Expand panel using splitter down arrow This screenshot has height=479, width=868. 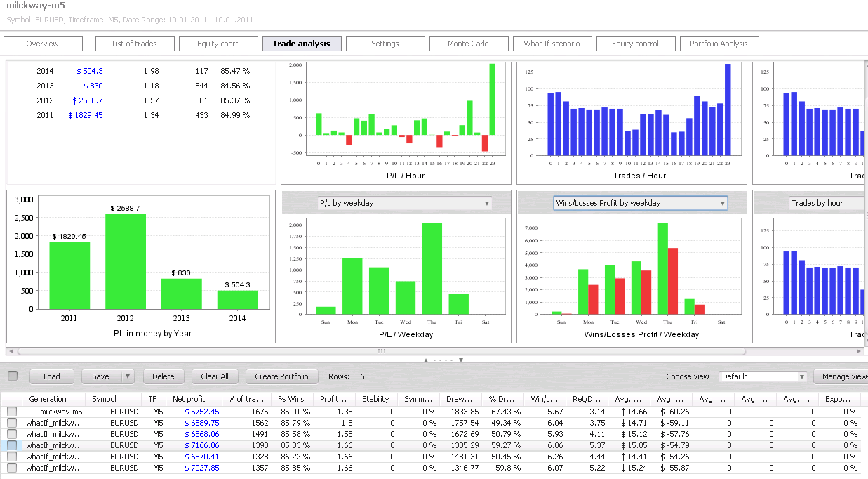pyautogui.click(x=461, y=360)
